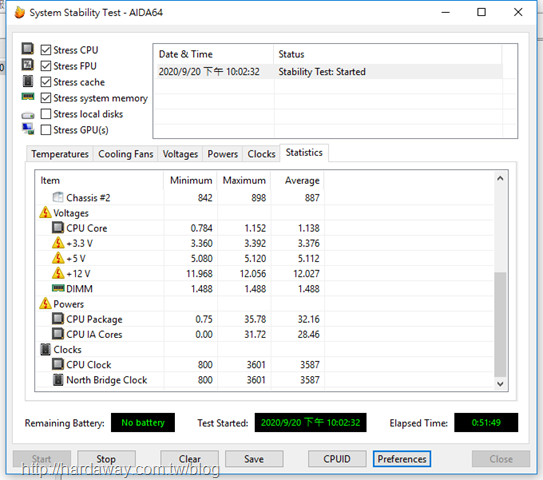
Task: Open the Preferences button
Action: [x=402, y=459]
